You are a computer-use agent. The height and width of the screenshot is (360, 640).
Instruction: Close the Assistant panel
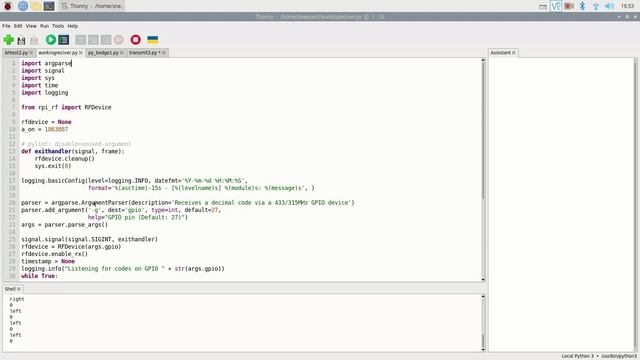(x=514, y=53)
